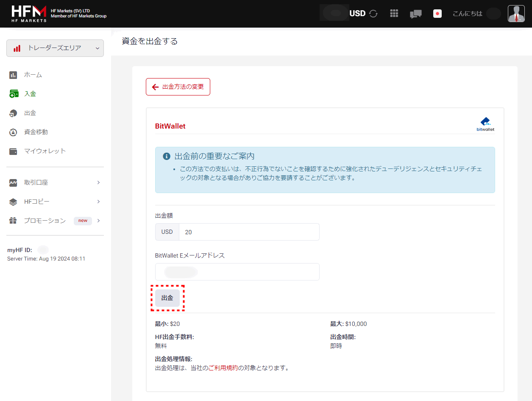Open the Traders Area dropdown
Viewport: 532px width, 401px height.
click(x=55, y=48)
